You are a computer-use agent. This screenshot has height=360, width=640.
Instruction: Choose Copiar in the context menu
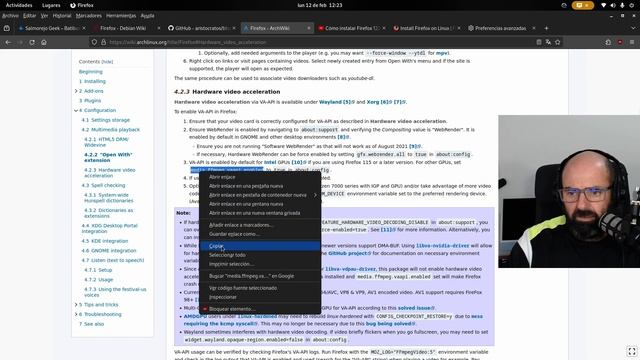(260, 246)
